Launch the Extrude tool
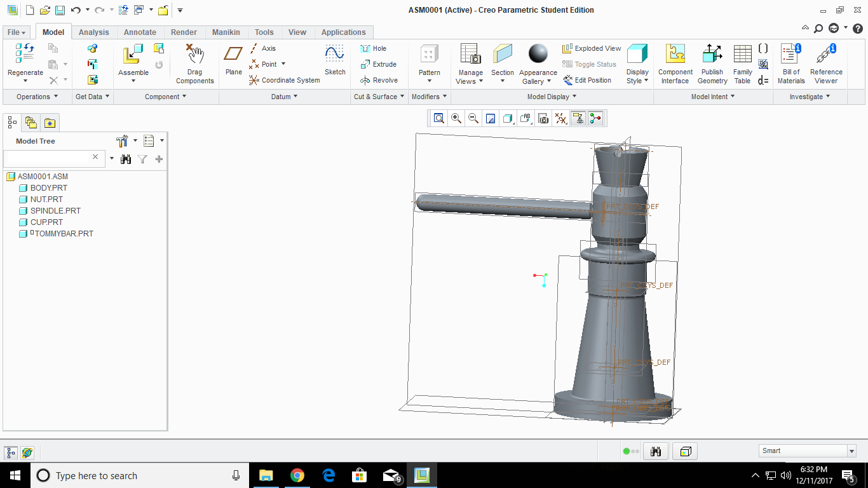The image size is (868, 488). 379,64
